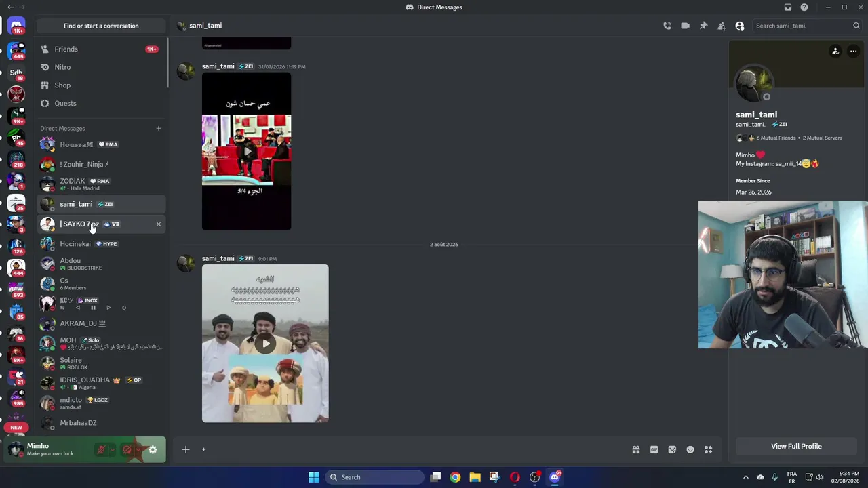The width and height of the screenshot is (868, 488).
Task: Open the mdicto conversation
Action: coord(101,403)
